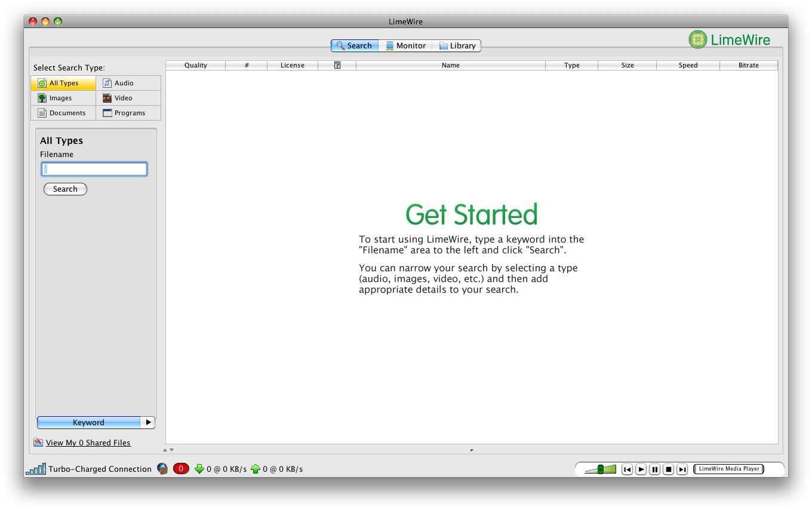Choose the Audio search type
This screenshot has height=510, width=812.
pos(128,83)
